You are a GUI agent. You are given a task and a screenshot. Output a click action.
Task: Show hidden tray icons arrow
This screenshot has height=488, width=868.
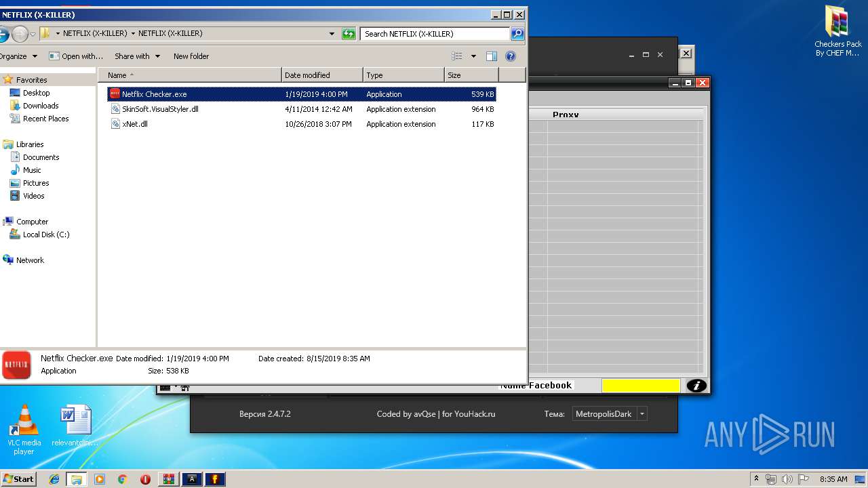point(756,479)
